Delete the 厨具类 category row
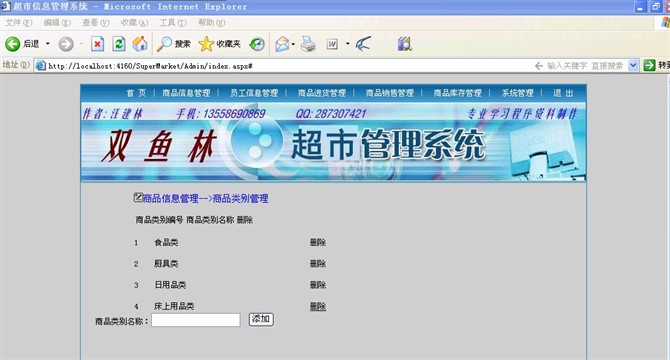This screenshot has height=360, width=670. point(317,263)
